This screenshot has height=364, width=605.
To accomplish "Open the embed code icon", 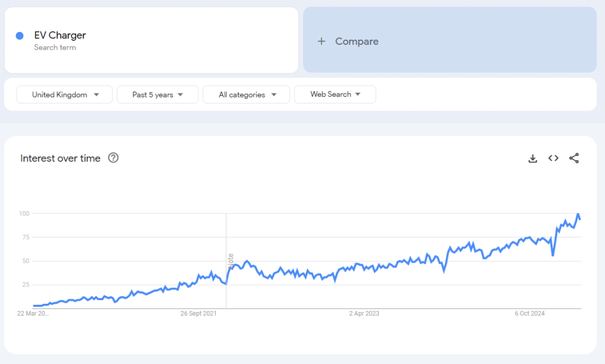I will tap(553, 158).
